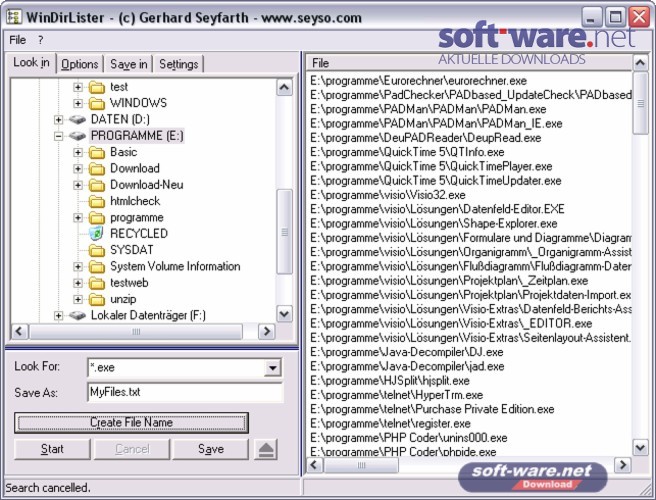Click the Start button
Screen dimensions: 656x500
pos(52,449)
